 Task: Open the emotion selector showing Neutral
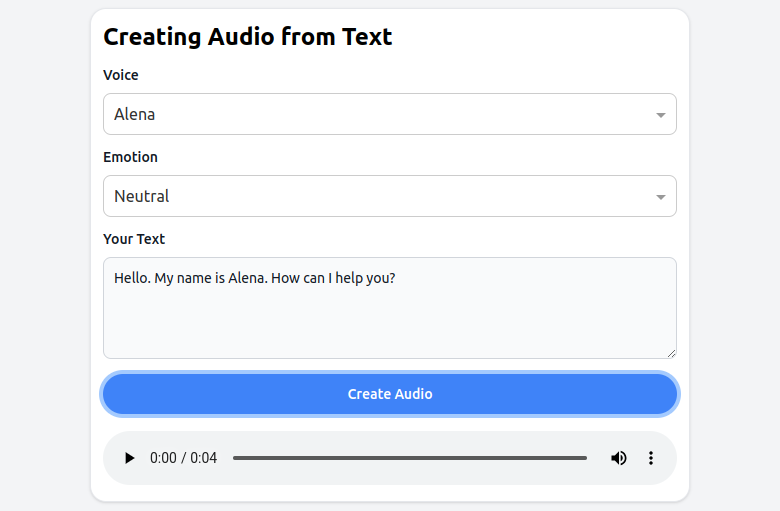click(380, 196)
